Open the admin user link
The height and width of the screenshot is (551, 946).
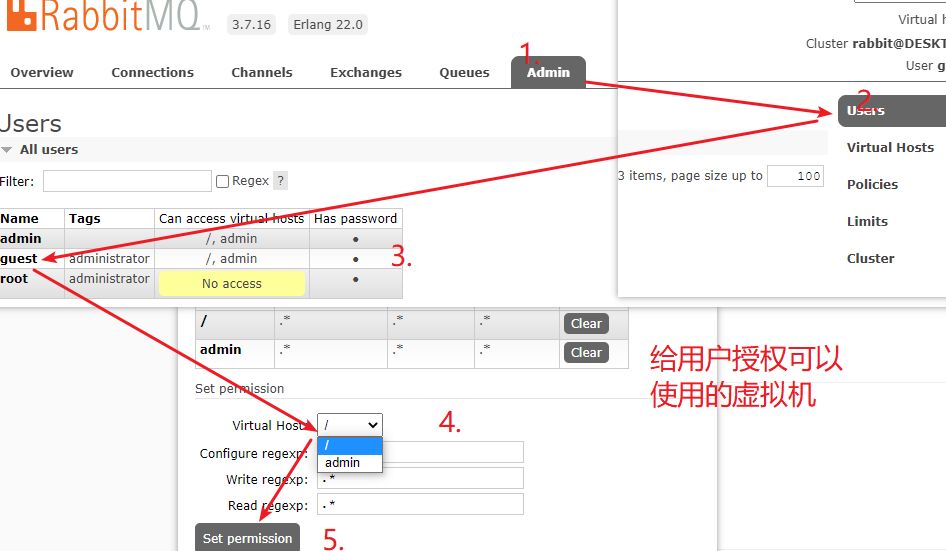point(21,238)
